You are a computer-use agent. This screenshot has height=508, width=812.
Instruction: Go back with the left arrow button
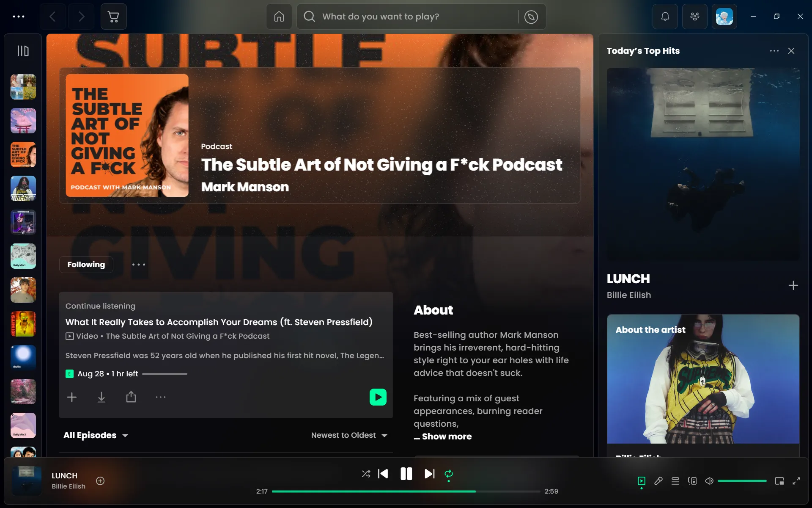pos(52,17)
